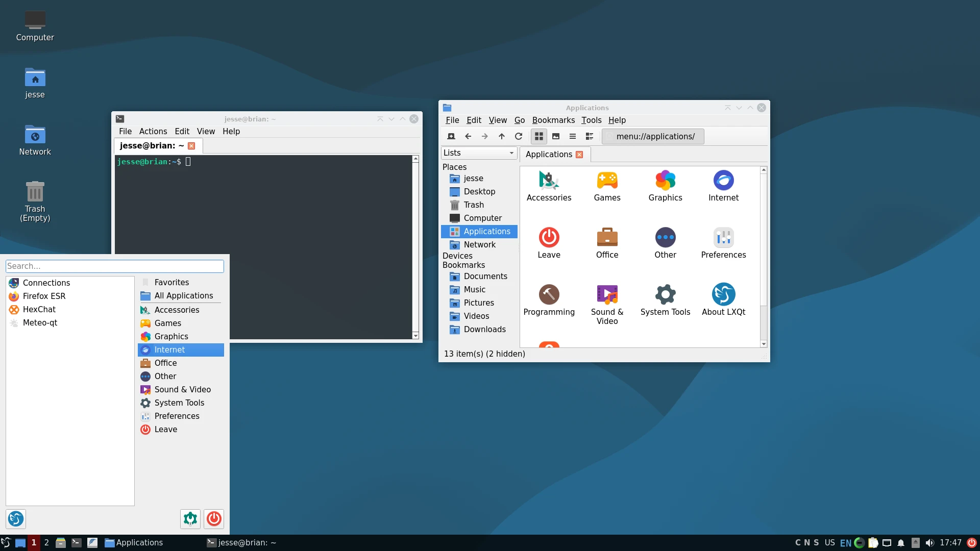The width and height of the screenshot is (980, 551).
Task: Click the Search field in the app menu
Action: pos(114,266)
